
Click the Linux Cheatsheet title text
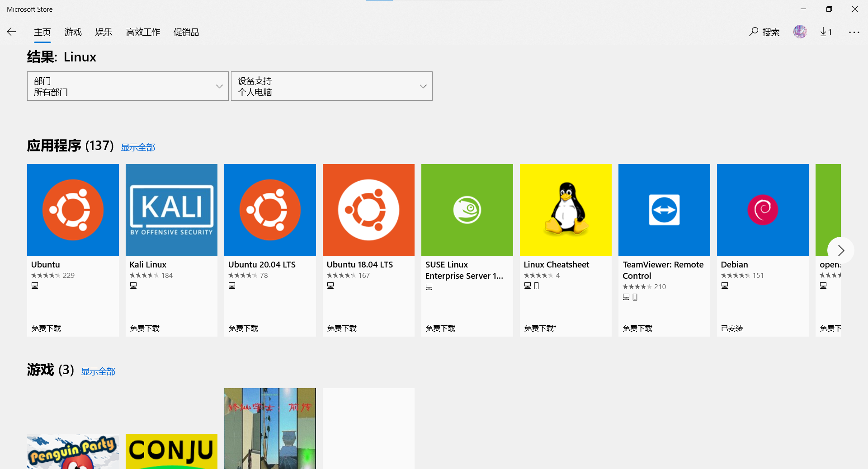pyautogui.click(x=557, y=264)
